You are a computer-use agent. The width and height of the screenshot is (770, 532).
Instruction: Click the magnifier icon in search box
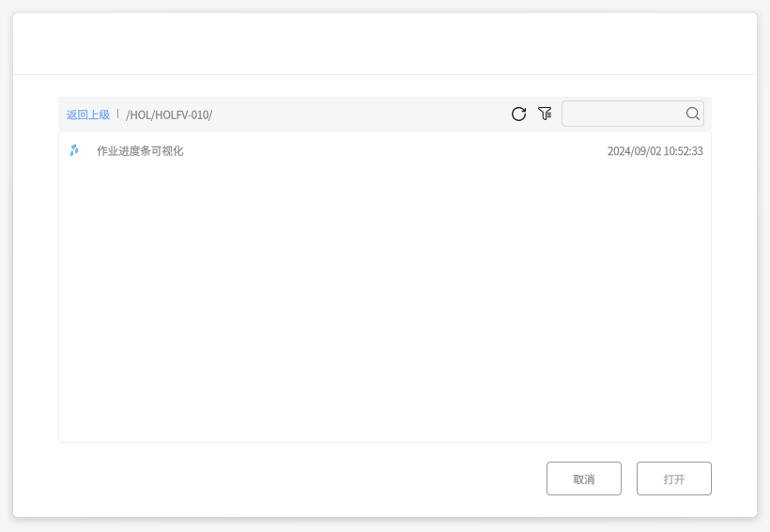tap(693, 114)
